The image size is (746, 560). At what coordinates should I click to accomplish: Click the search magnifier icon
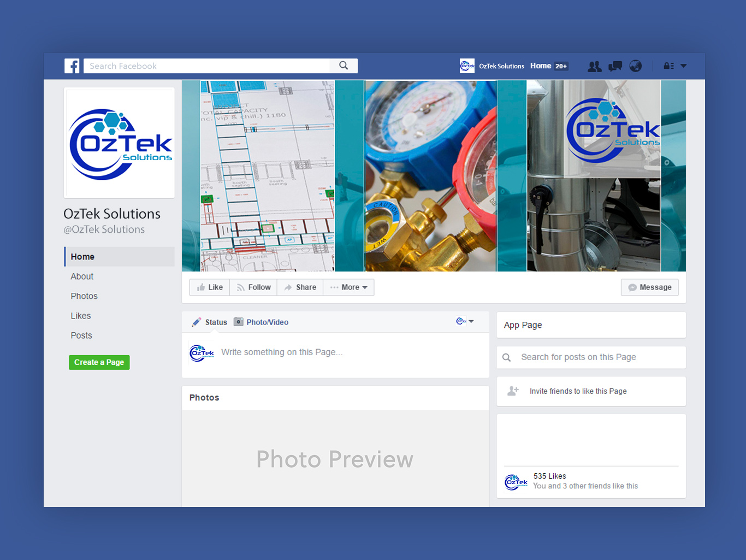[344, 65]
